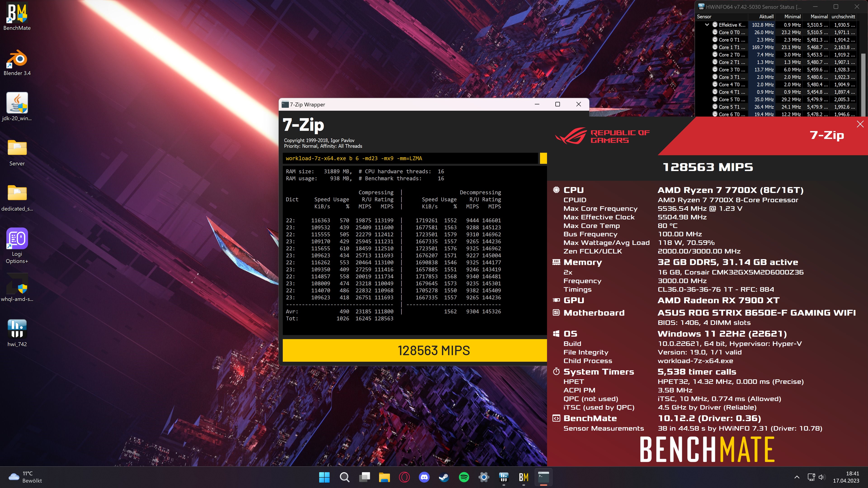868x488 pixels.
Task: Open the clock showing 18:41 17.04.2023
Action: tap(846, 477)
